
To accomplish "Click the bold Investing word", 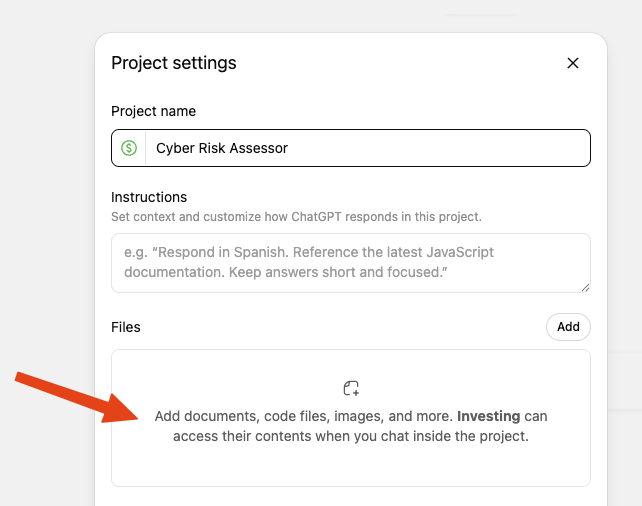I will [x=490, y=416].
